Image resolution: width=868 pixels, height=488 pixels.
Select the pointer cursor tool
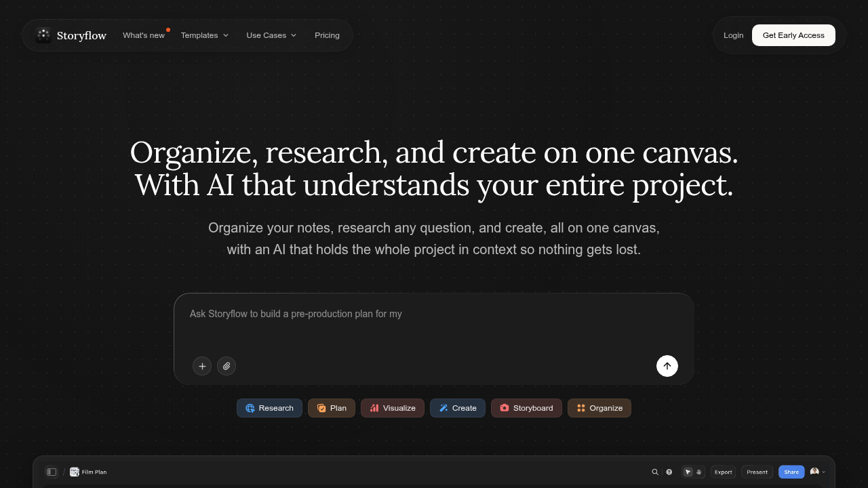pyautogui.click(x=688, y=472)
